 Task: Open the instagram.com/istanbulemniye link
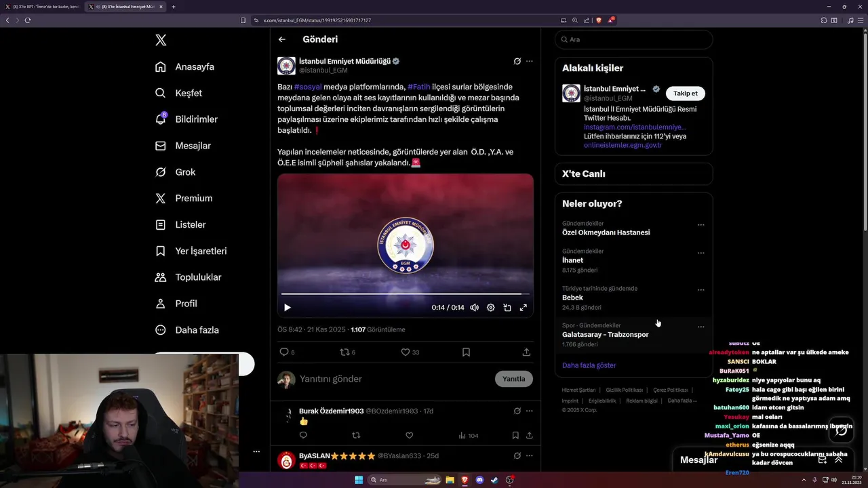coord(635,127)
